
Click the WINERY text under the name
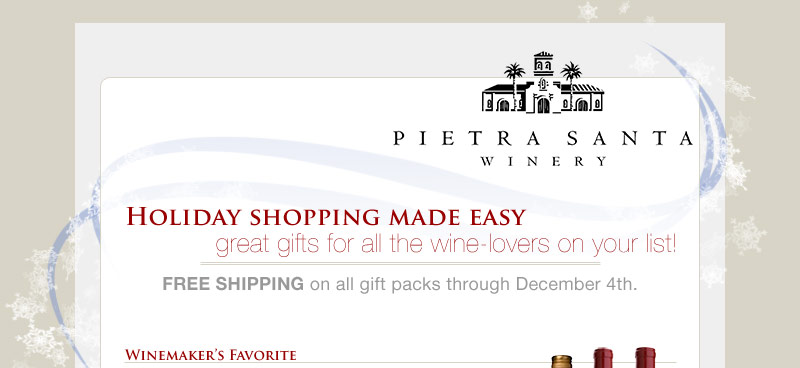543,161
